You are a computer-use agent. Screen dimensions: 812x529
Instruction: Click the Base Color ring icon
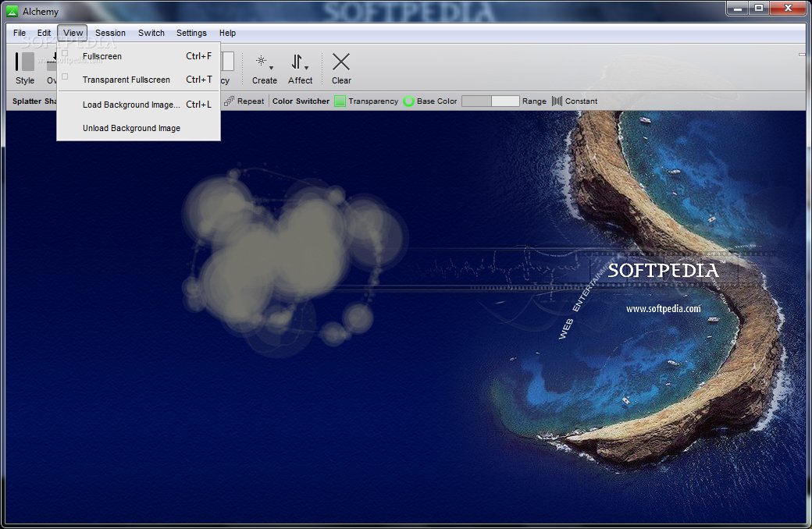(408, 101)
